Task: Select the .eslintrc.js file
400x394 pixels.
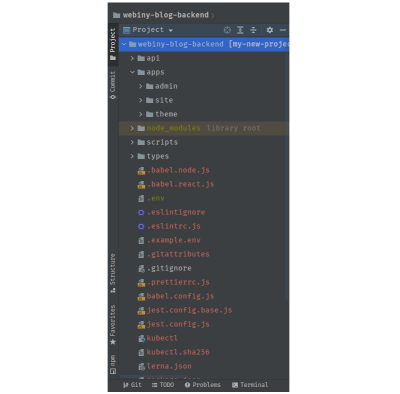Action: (174, 226)
